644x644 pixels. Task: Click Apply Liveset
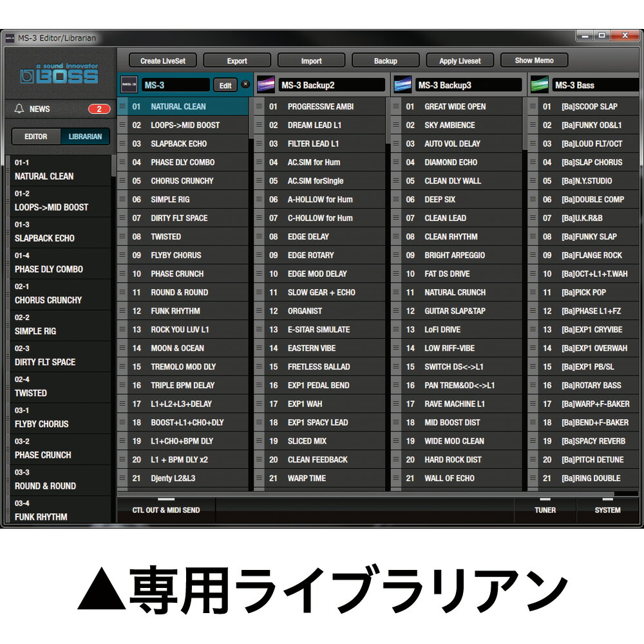pyautogui.click(x=460, y=60)
